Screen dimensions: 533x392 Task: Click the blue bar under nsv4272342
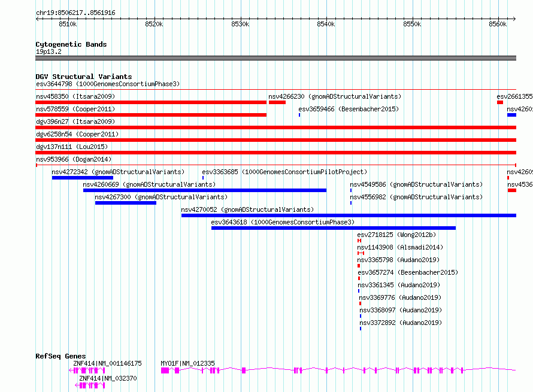83,178
